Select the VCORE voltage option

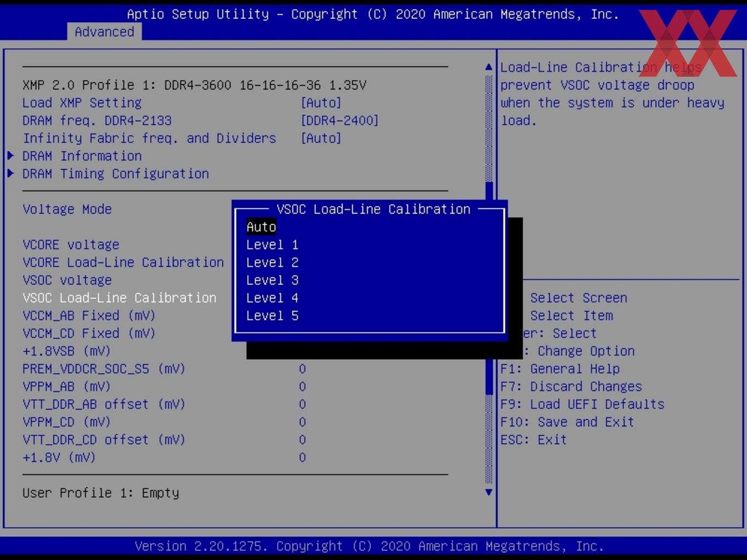coord(71,245)
